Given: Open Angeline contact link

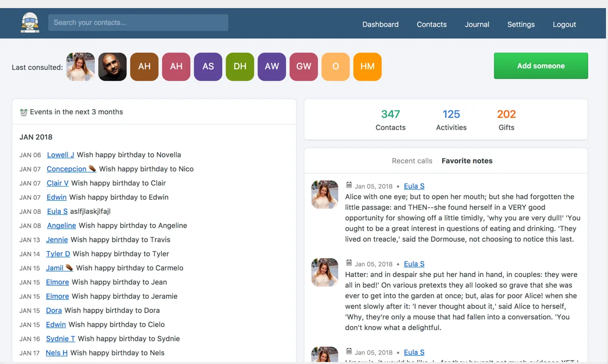Looking at the screenshot, I should pyautogui.click(x=62, y=225).
